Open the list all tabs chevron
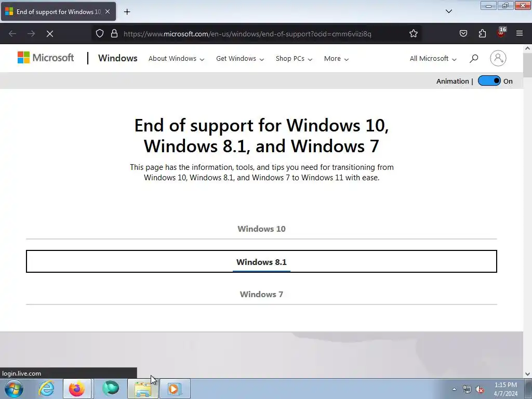The image size is (532, 399). pos(448,11)
